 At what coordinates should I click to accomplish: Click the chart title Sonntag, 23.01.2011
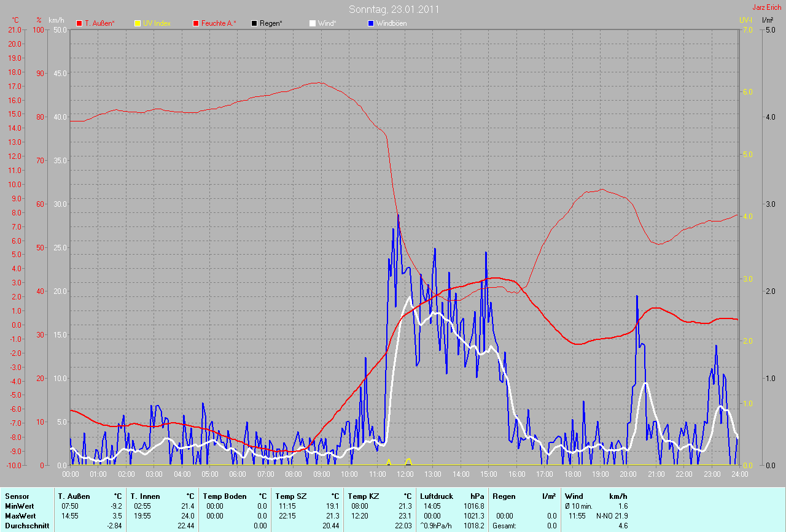394,9
